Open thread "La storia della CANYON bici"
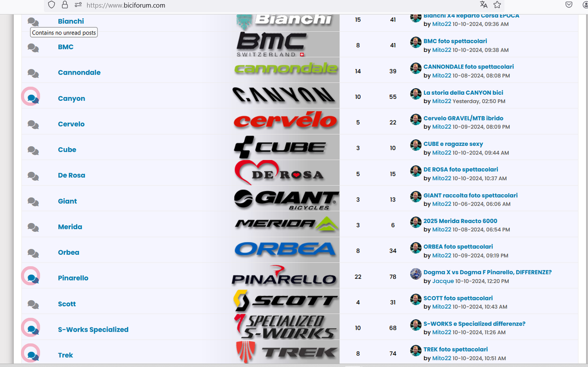This screenshot has height=367, width=588. pyautogui.click(x=464, y=92)
